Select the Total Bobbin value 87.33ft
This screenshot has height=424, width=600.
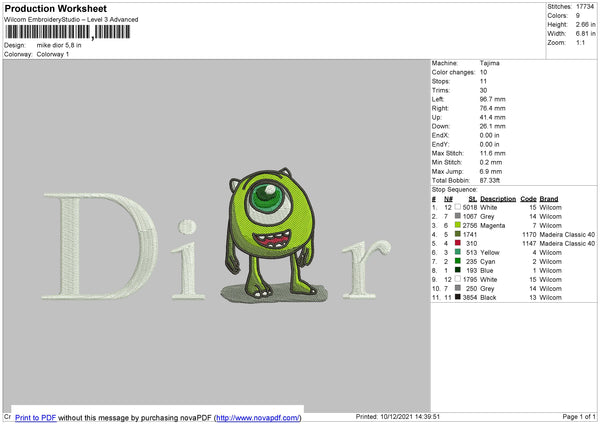point(490,180)
